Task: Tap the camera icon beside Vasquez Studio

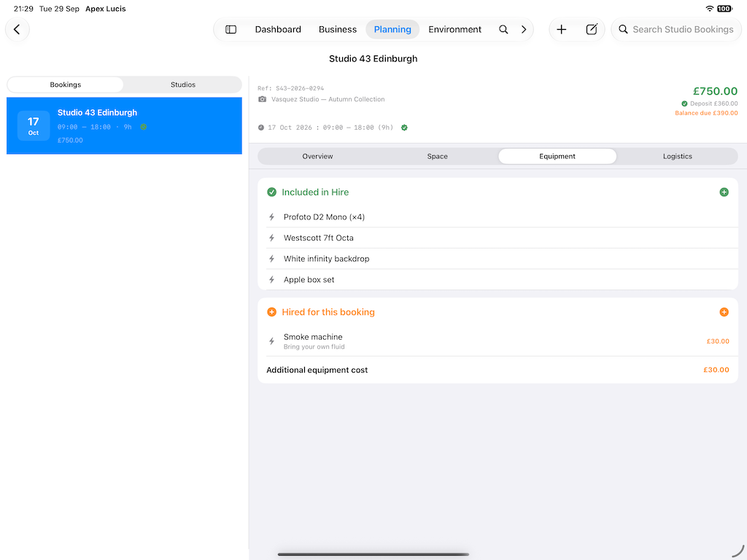Action: coord(262,99)
